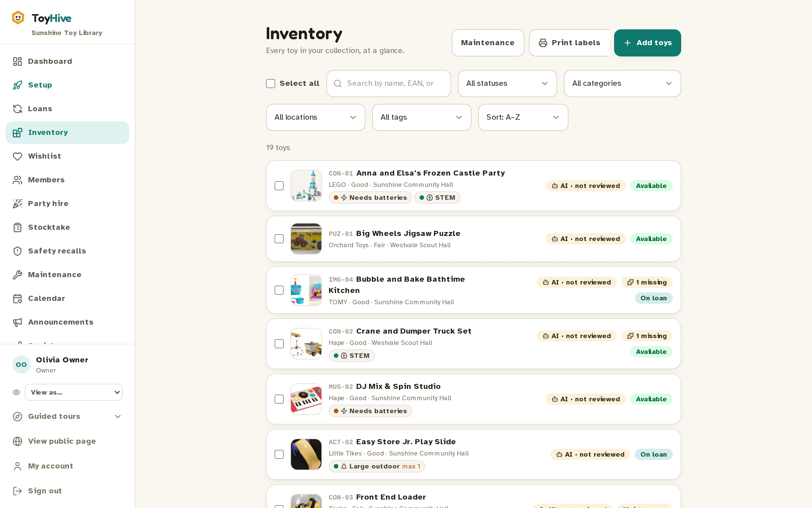This screenshot has width=812, height=508.
Task: Click the Party hire popper icon
Action: 17,203
